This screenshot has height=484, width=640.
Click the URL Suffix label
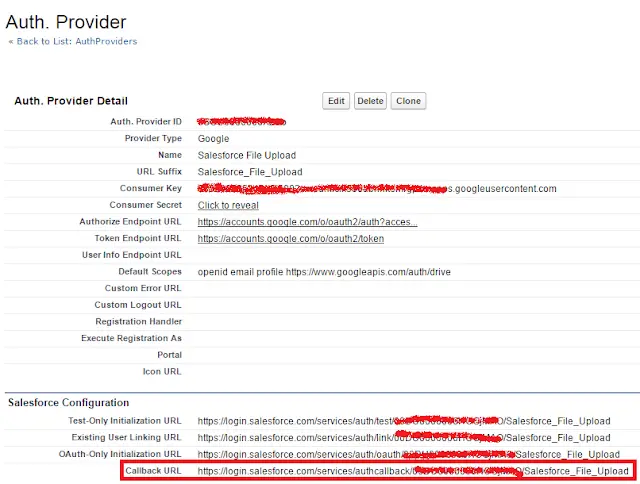click(x=159, y=172)
